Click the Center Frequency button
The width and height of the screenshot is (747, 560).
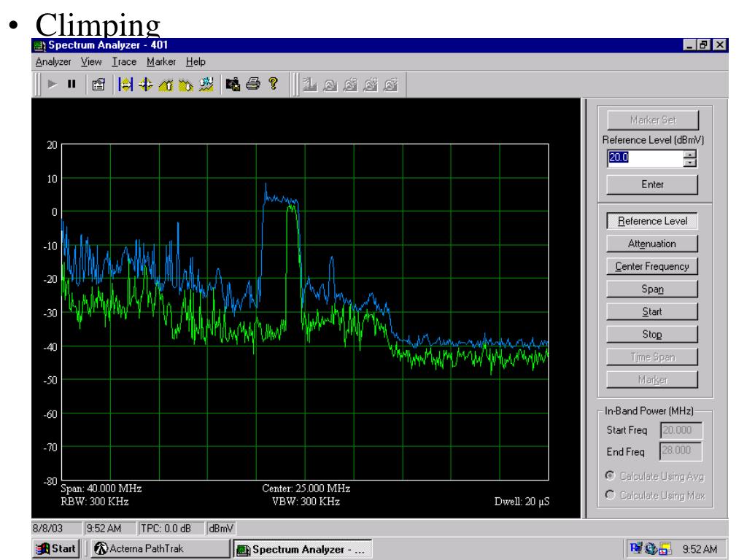click(x=652, y=266)
